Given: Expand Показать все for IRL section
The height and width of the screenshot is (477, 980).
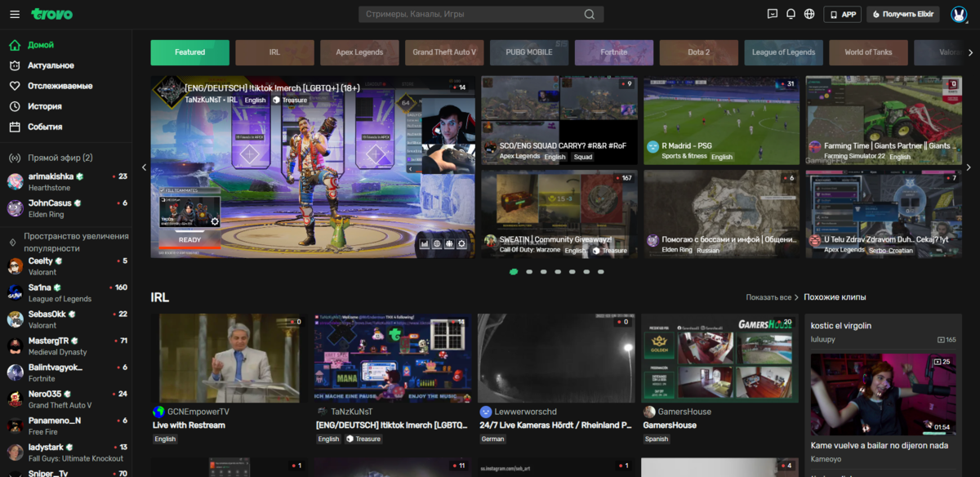Looking at the screenshot, I should 772,297.
